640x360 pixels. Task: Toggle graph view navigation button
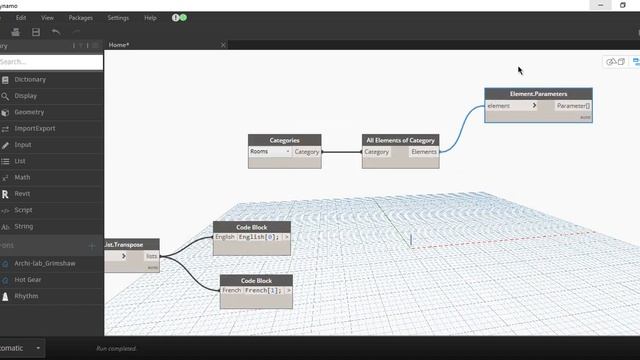[636, 62]
